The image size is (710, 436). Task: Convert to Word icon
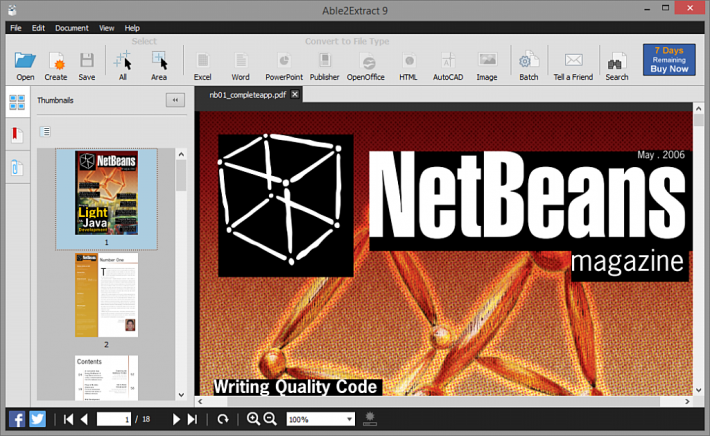coord(240,60)
